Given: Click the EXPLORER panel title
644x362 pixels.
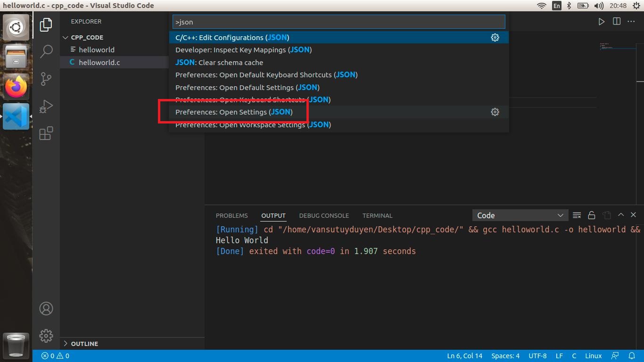Looking at the screenshot, I should pyautogui.click(x=86, y=21).
